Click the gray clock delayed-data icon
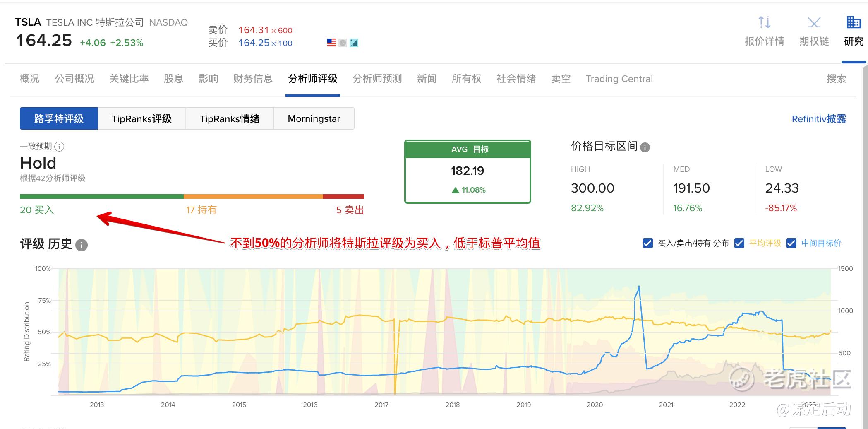868x429 pixels. click(343, 43)
